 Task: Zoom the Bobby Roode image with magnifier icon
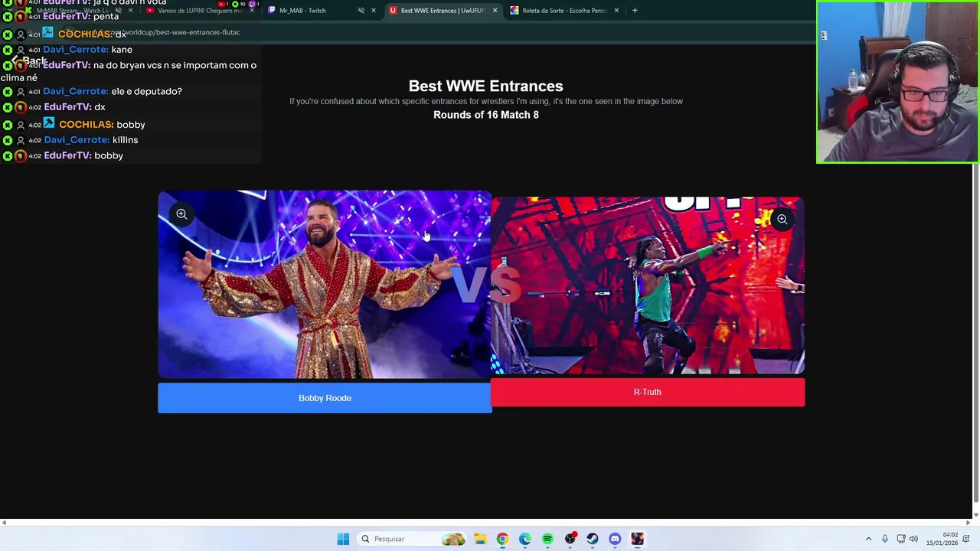181,214
